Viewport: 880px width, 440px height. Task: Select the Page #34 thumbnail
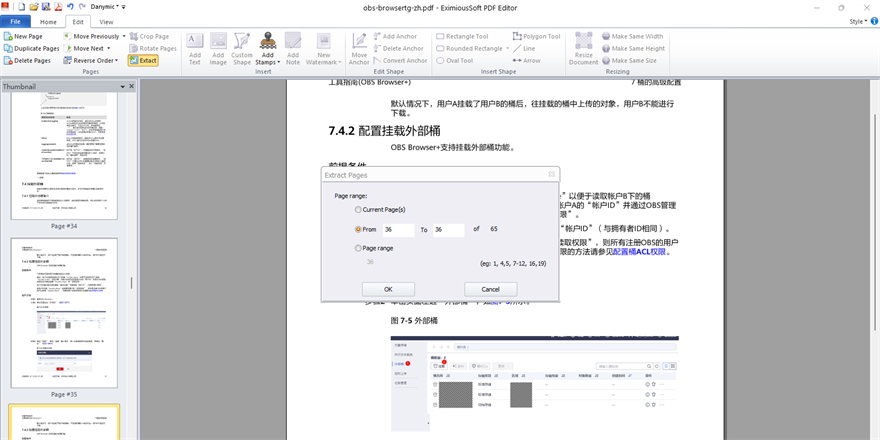(x=64, y=156)
